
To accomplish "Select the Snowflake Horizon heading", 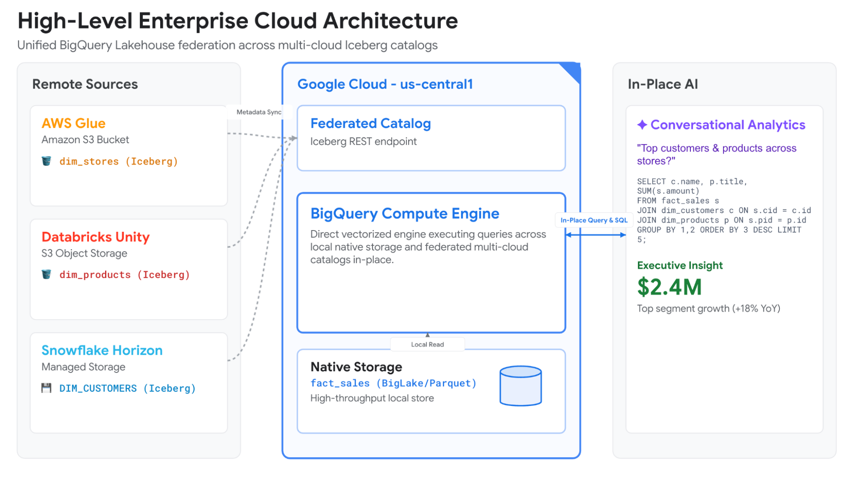I will (x=102, y=350).
